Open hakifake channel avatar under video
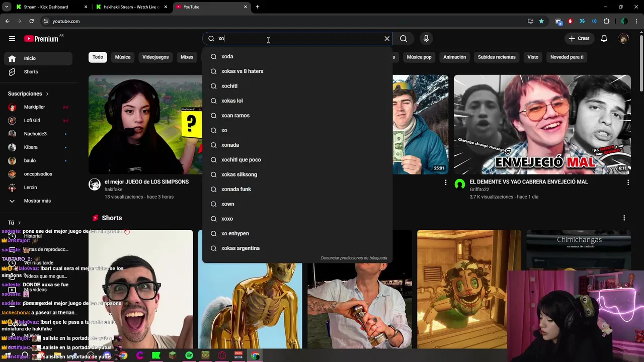Image resolution: width=644 pixels, height=362 pixels. point(95,185)
